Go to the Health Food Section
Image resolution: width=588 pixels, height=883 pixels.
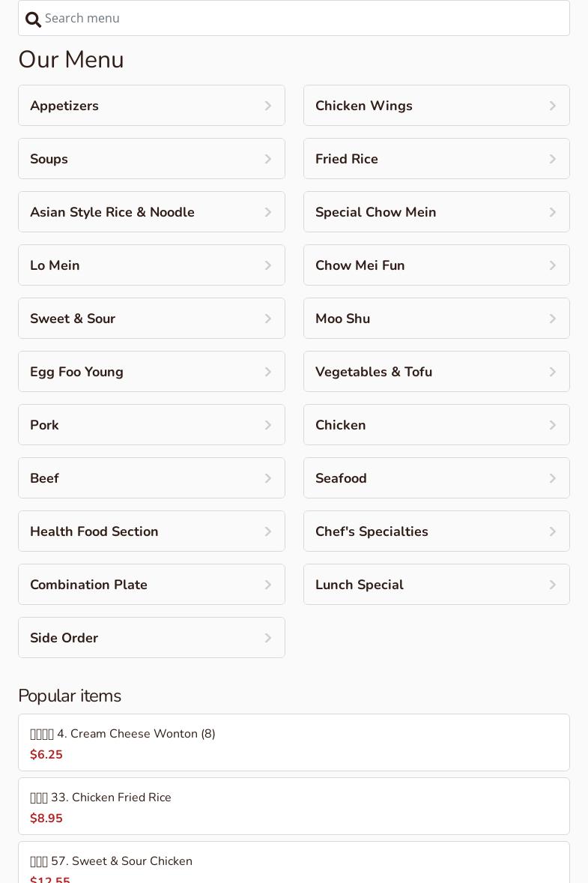tap(94, 531)
